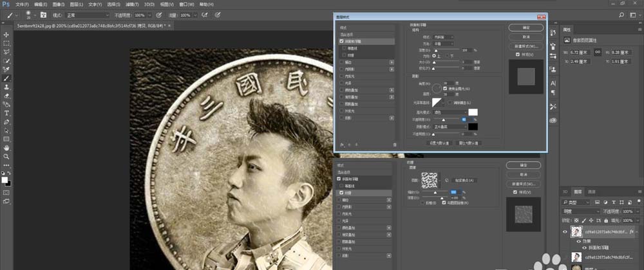Open layer blend mode dropdown

click(x=581, y=212)
